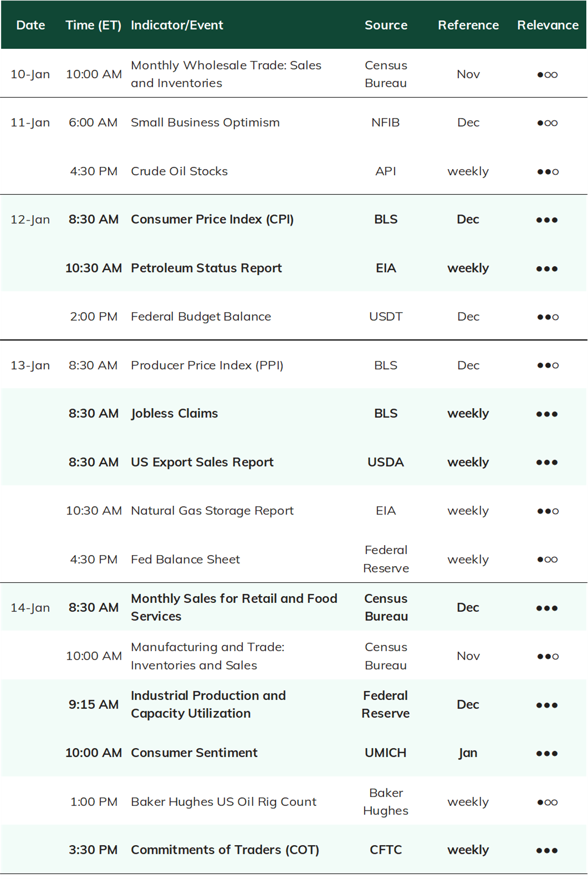Click the relevance dots for Consumer Sentiment
The height and width of the screenshot is (879, 588).
[547, 754]
